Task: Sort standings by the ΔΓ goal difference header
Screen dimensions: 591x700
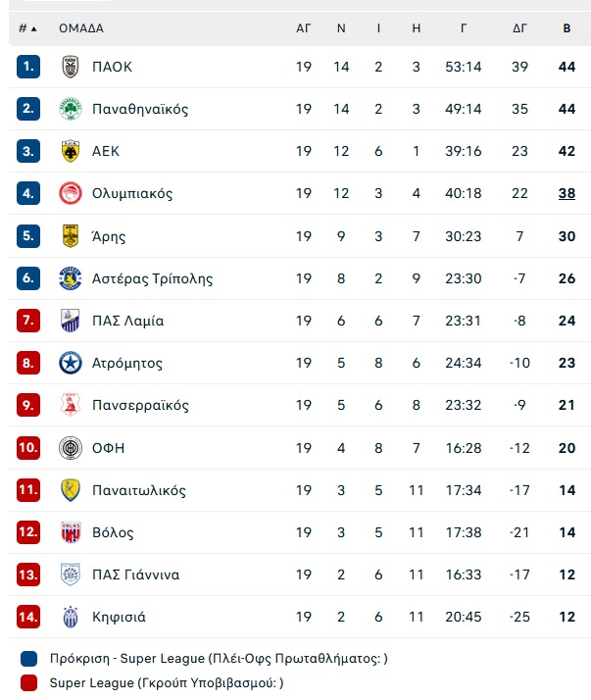Action: tap(519, 28)
